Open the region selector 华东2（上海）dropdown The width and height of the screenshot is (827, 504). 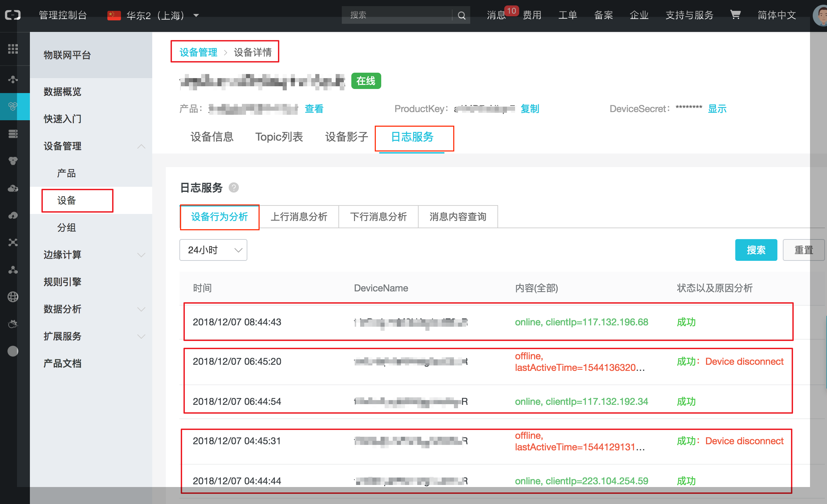[155, 15]
